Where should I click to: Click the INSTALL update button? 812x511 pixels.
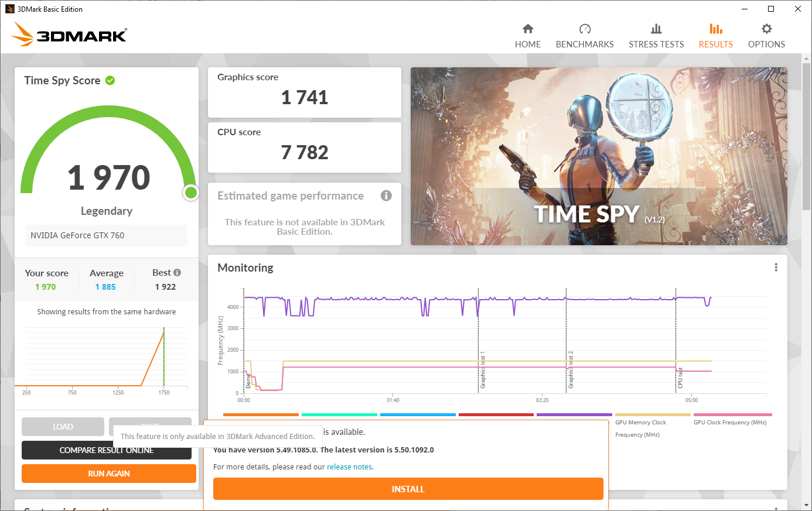(408, 489)
